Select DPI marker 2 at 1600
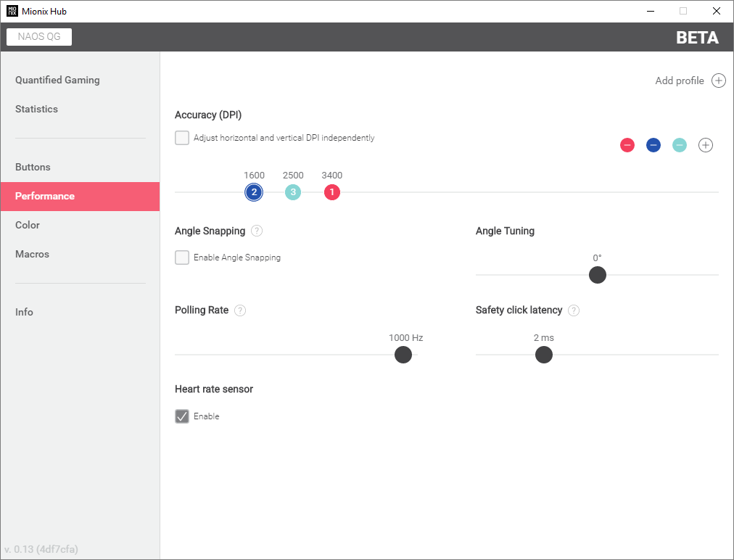734x560 pixels. (254, 192)
